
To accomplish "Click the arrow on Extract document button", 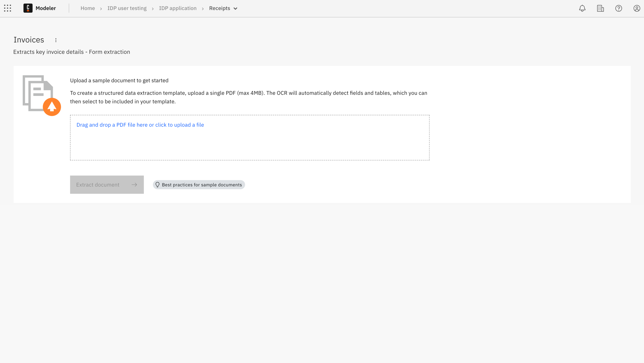I will click(x=134, y=185).
